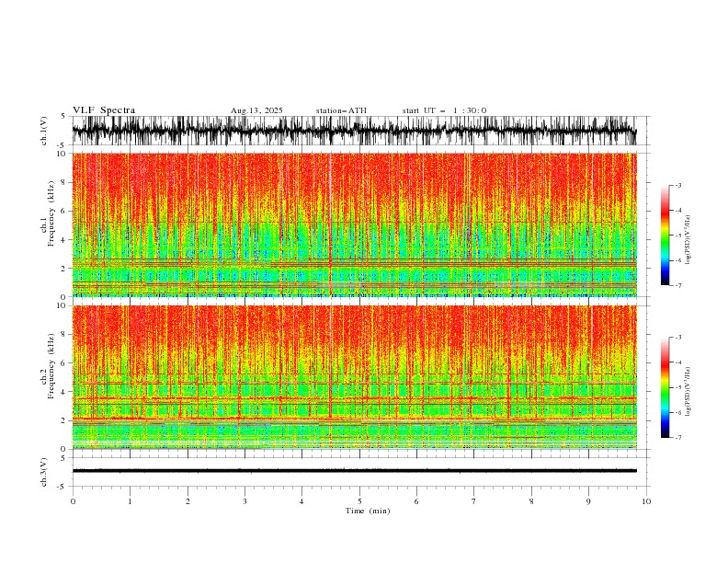Click the ch.2 spectrogram plot
Image resolution: width=728 pixels, height=563 pixels.
354,377
